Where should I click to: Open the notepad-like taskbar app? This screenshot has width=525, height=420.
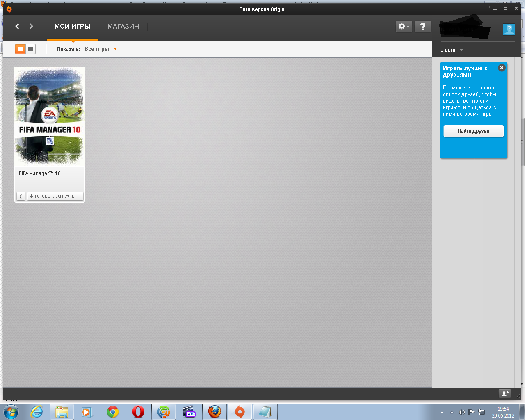click(265, 412)
